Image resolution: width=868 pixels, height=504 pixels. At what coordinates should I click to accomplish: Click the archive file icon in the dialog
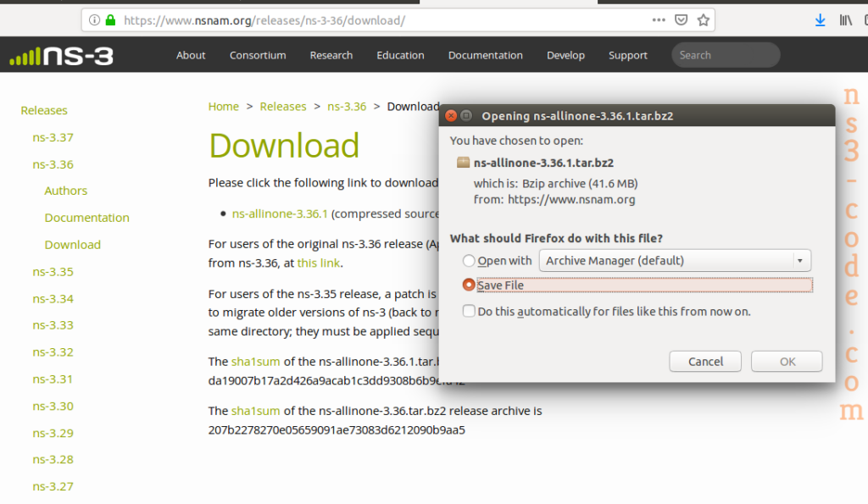(463, 162)
